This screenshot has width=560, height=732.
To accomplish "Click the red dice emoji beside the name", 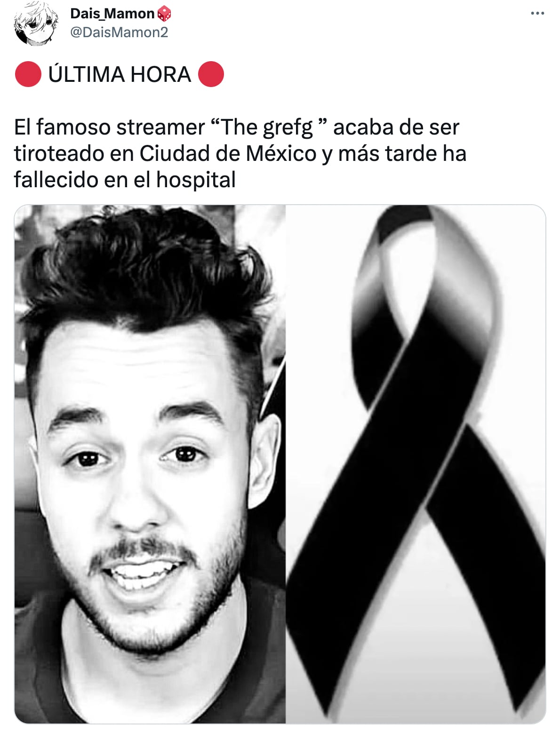I will [x=164, y=14].
